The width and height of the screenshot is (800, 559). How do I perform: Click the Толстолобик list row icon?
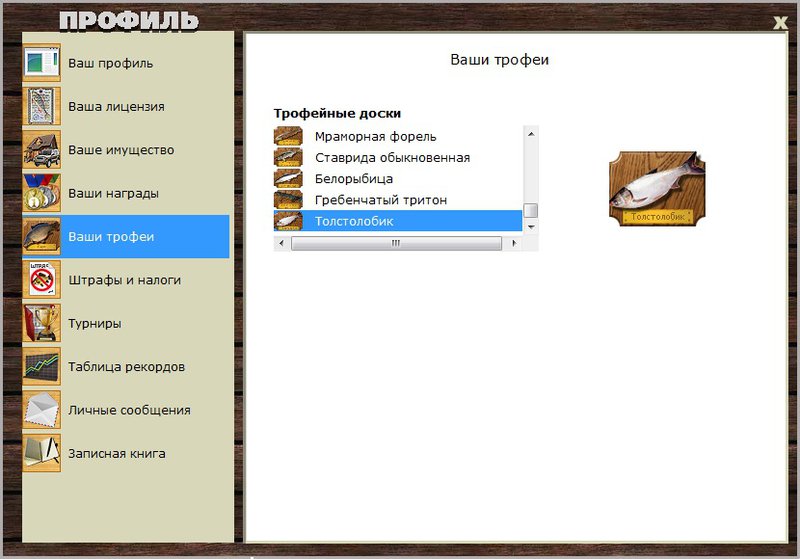point(288,221)
